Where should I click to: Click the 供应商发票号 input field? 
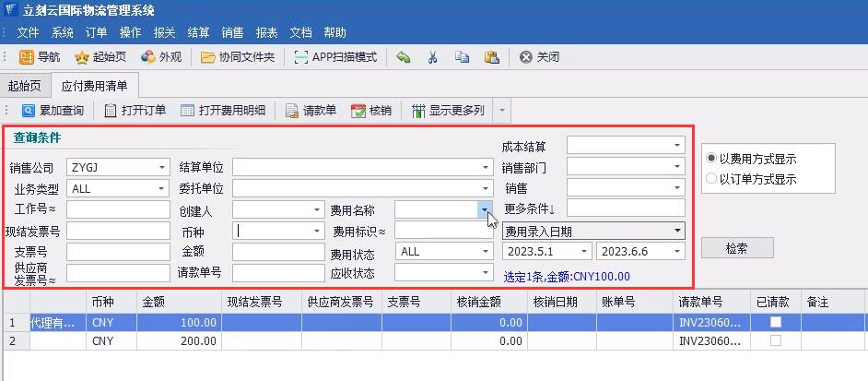coord(119,273)
